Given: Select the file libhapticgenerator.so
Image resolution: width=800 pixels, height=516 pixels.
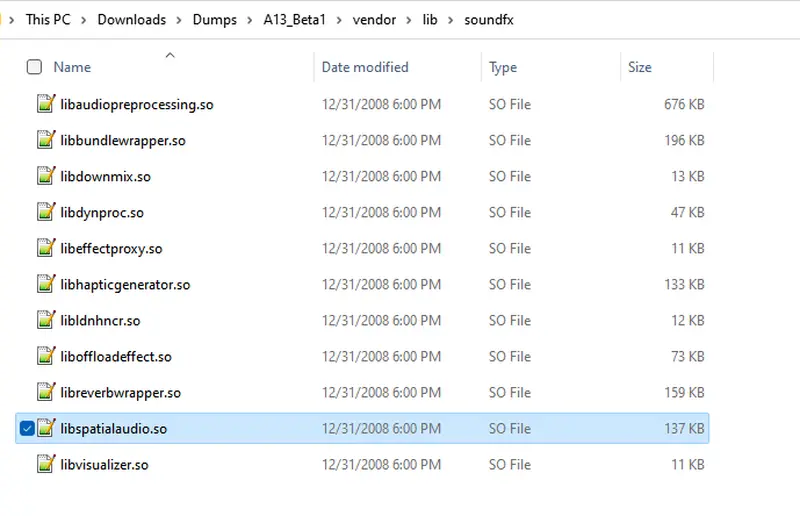Looking at the screenshot, I should coord(125,284).
